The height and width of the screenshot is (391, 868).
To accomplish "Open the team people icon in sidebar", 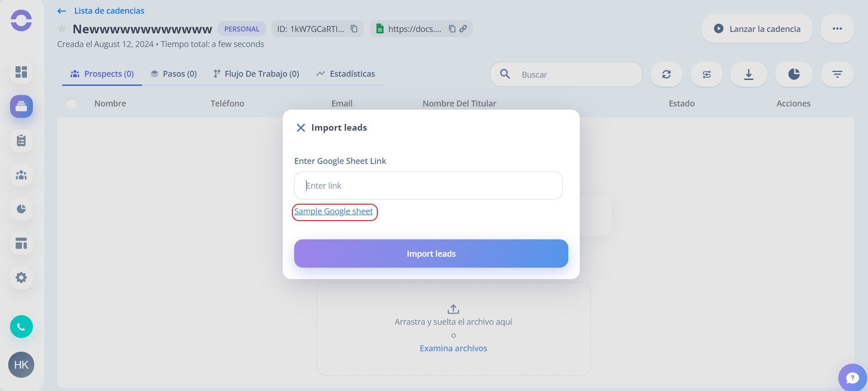I will point(21,175).
